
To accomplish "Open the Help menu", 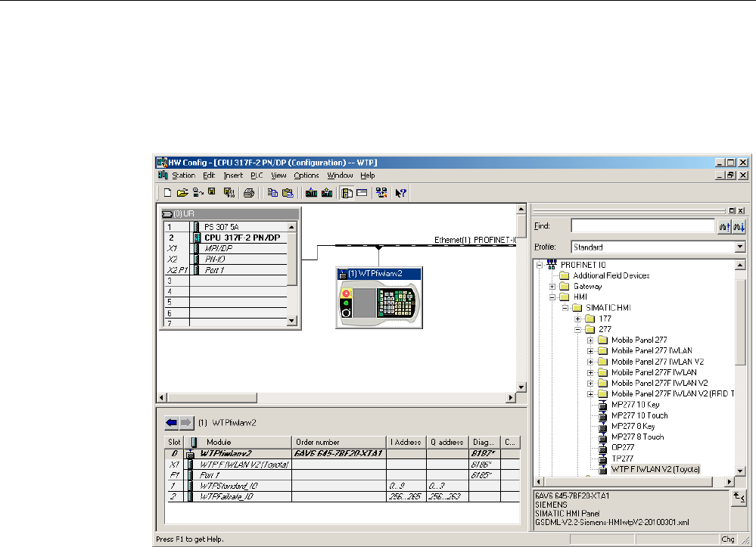I will click(x=367, y=176).
